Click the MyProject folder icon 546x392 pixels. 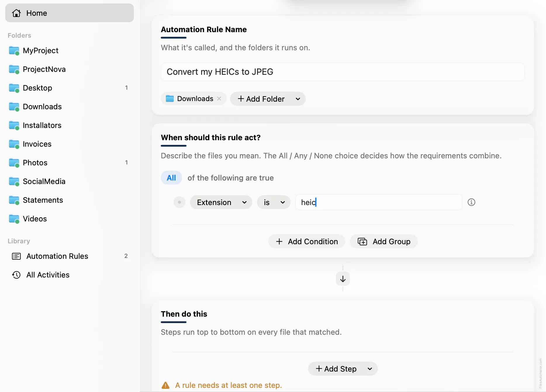[x=14, y=51]
